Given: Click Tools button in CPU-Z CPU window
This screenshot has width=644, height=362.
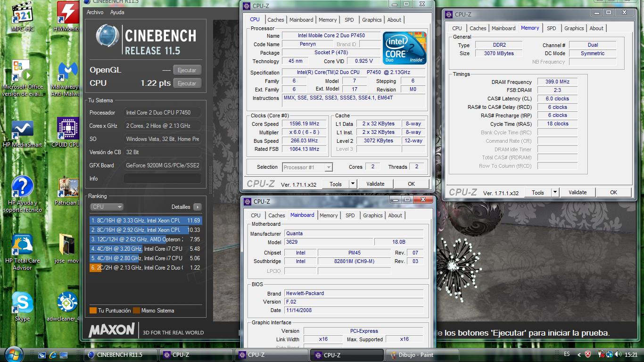Looking at the screenshot, I should coord(336,184).
